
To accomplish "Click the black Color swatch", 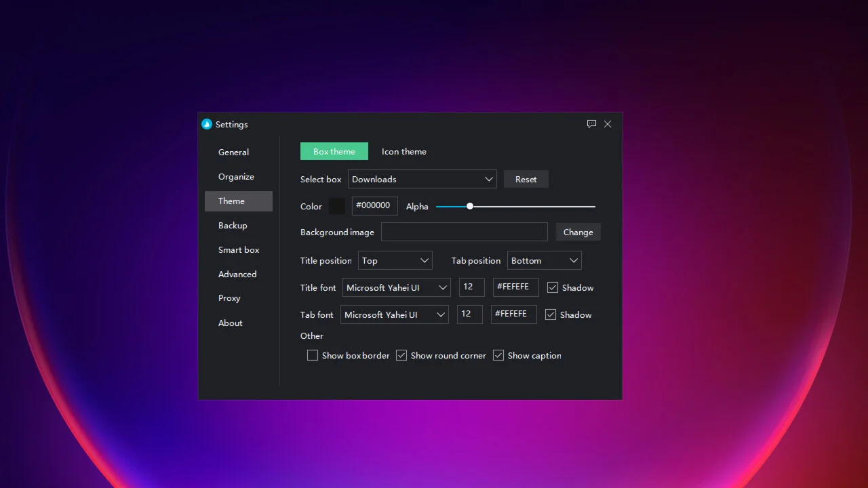I will 337,206.
